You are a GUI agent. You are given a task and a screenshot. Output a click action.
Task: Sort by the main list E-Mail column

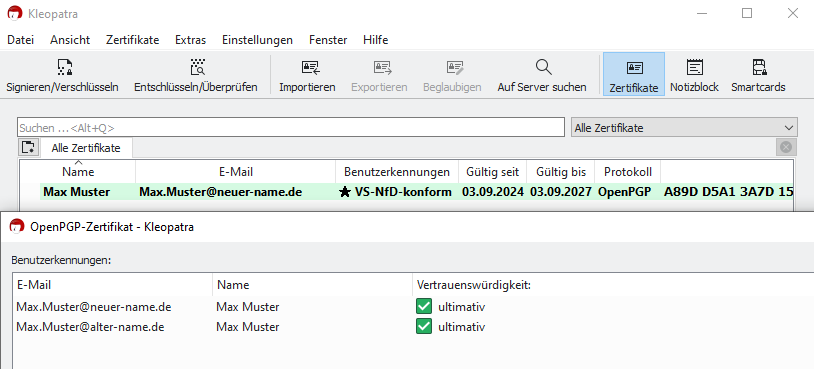click(236, 171)
